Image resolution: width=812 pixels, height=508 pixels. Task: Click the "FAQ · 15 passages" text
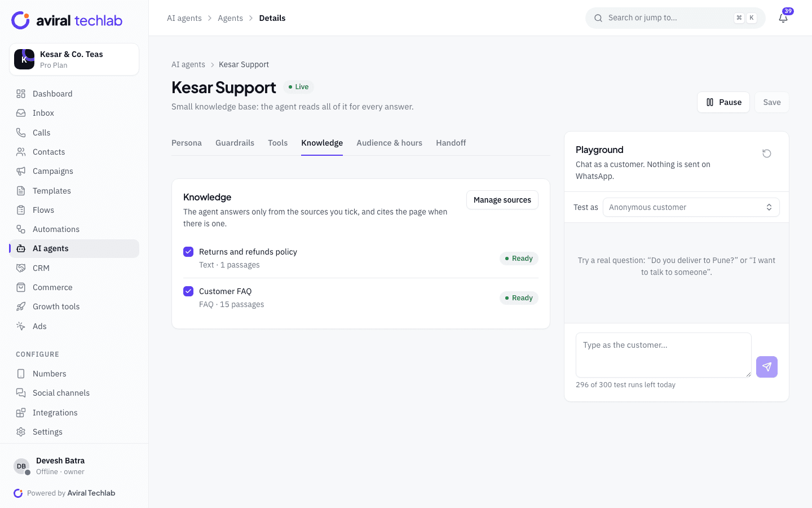point(231,304)
